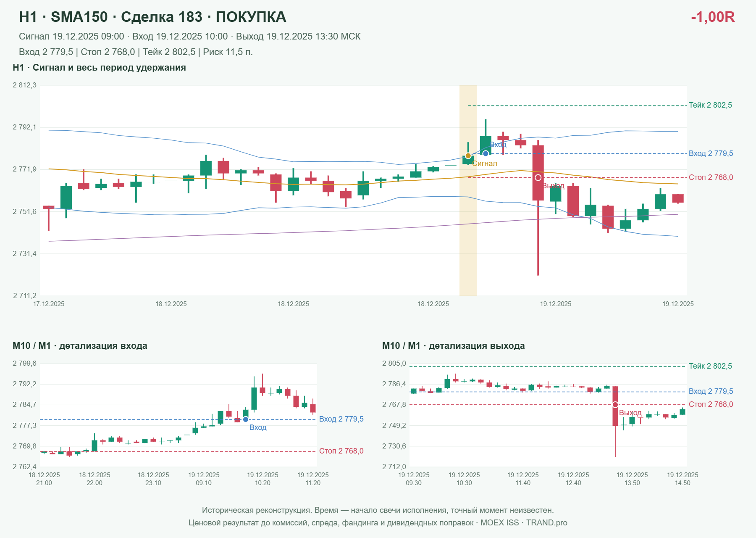Click the 'Стоп 2 768,0' label in entry detail chart
This screenshot has height=538, width=756.
coord(341,451)
